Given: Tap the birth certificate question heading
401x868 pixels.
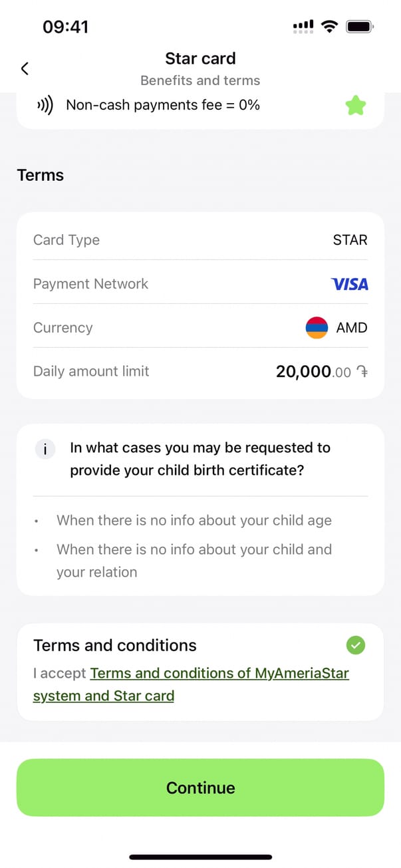Looking at the screenshot, I should click(200, 459).
